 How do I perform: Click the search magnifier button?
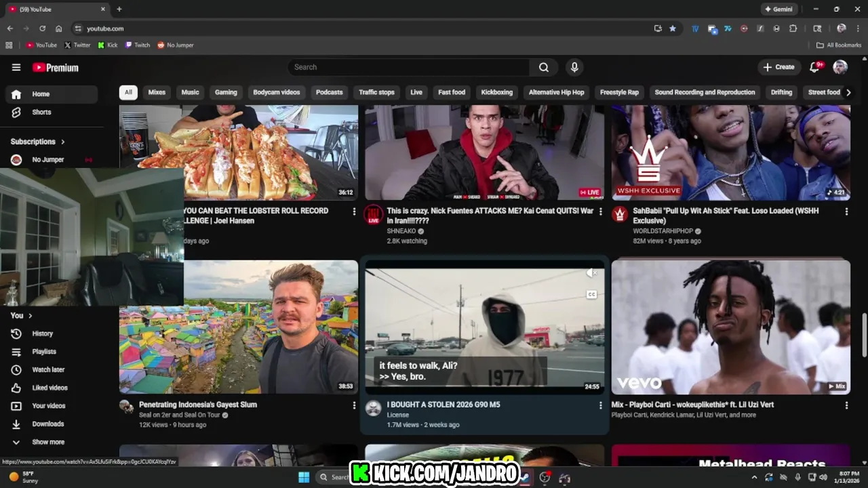pyautogui.click(x=544, y=67)
